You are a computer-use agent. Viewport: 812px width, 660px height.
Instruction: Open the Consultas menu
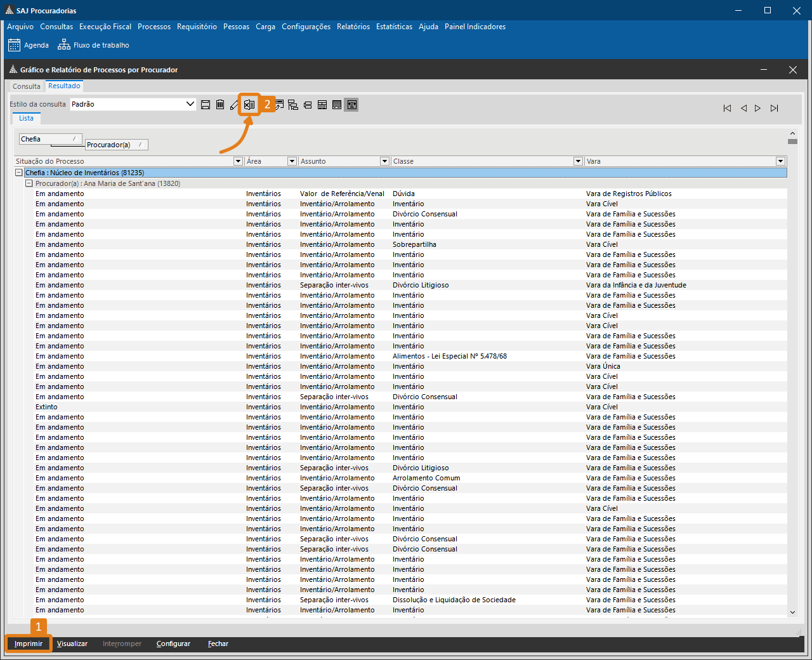click(56, 27)
